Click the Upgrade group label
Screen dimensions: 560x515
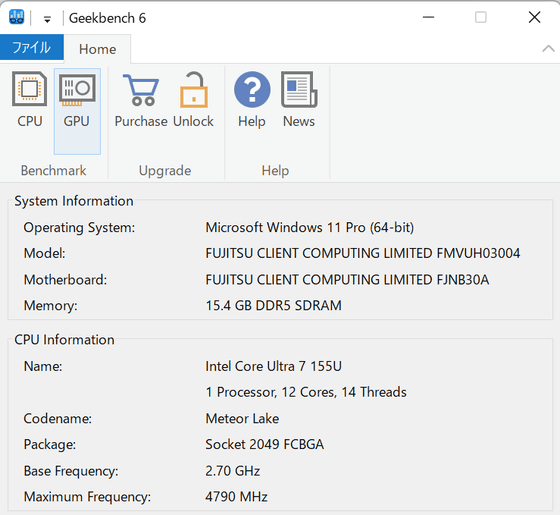pos(165,171)
